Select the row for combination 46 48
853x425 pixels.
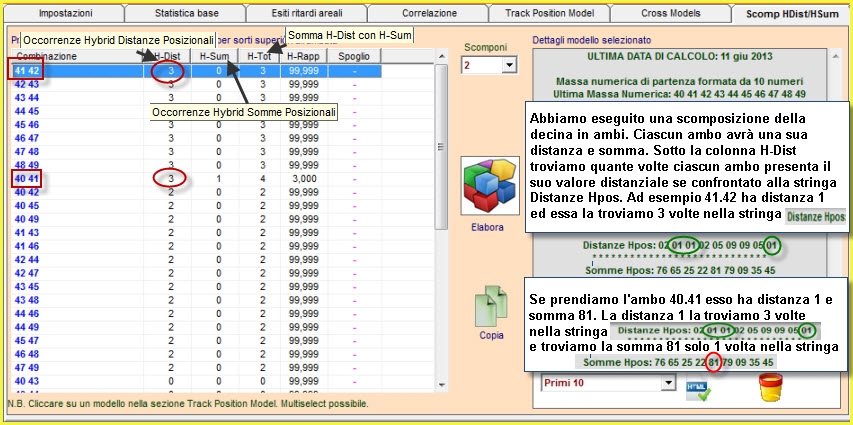click(x=196, y=354)
